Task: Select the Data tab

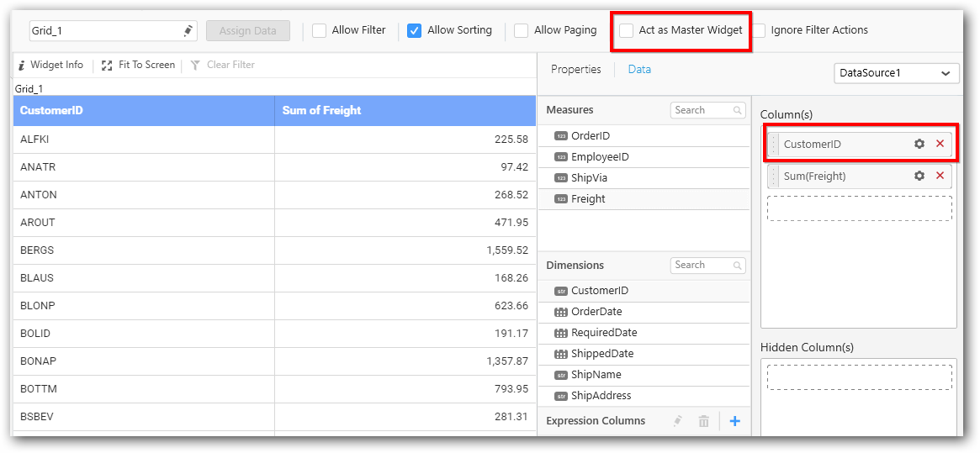Action: click(x=639, y=70)
